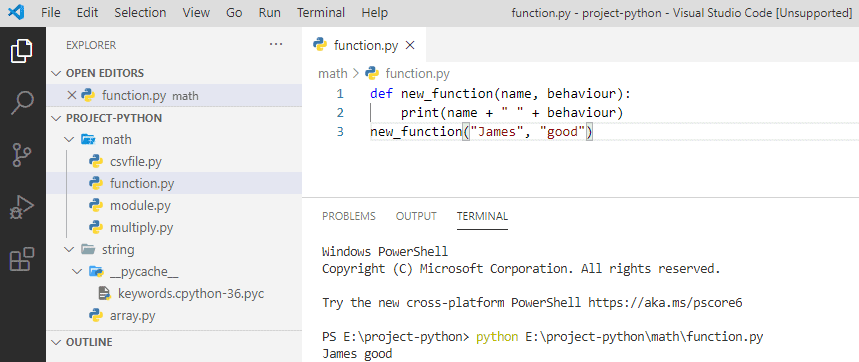Open the File menu
The image size is (859, 362).
(51, 13)
